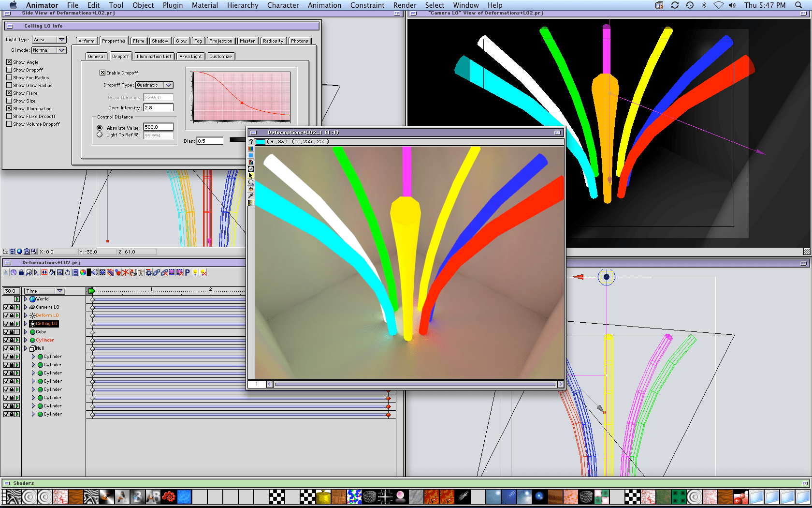812x508 pixels.
Task: Click the filmstrip icon in project toolbar
Action: click(75, 272)
